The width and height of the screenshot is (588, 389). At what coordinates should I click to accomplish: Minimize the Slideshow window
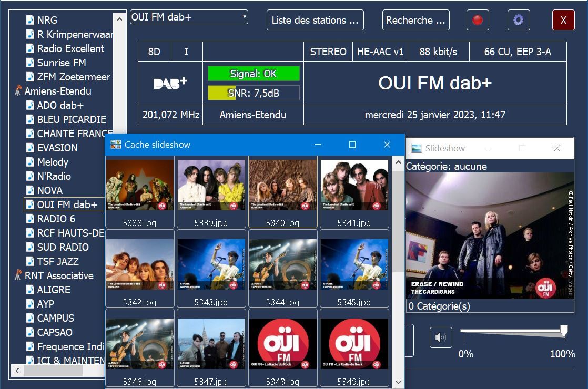click(x=488, y=148)
